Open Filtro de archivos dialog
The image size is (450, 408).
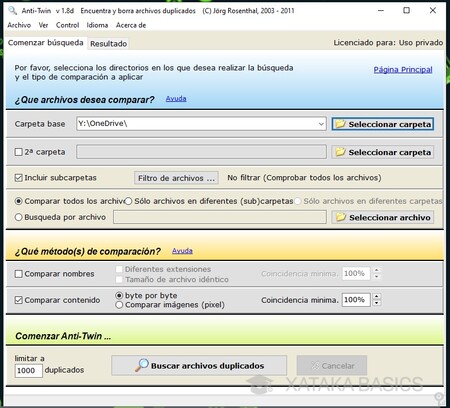pyautogui.click(x=176, y=178)
